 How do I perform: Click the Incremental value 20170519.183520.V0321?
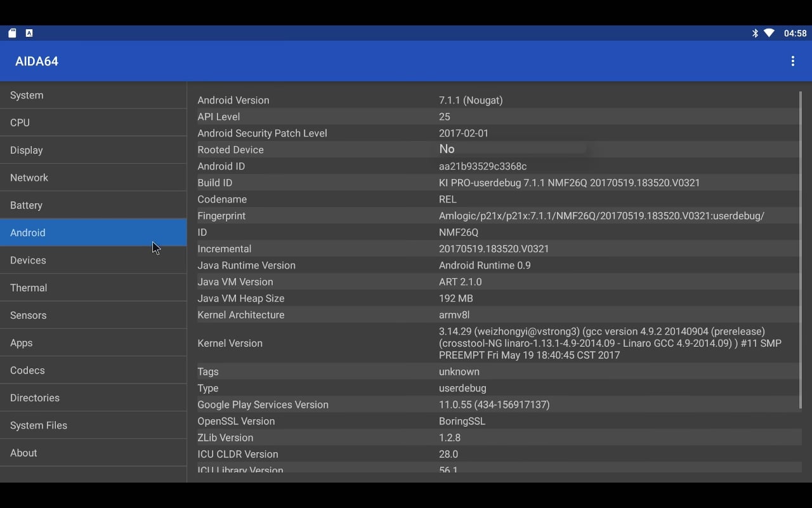(494, 249)
